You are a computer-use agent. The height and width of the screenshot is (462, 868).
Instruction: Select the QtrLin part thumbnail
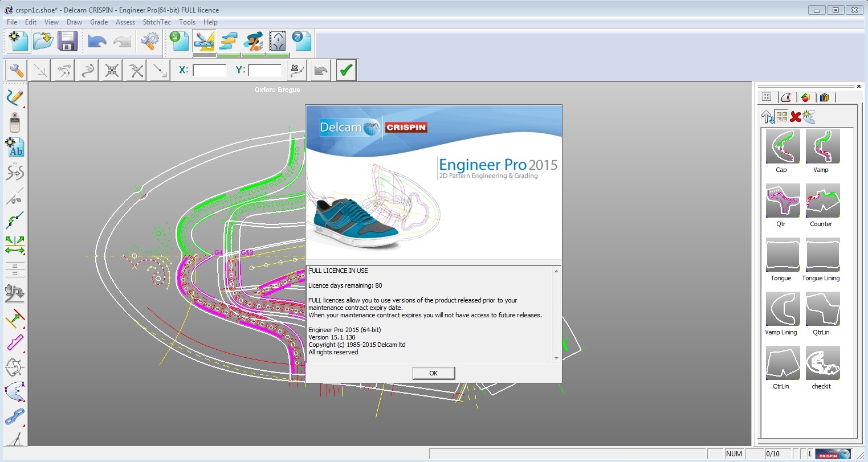(822, 309)
